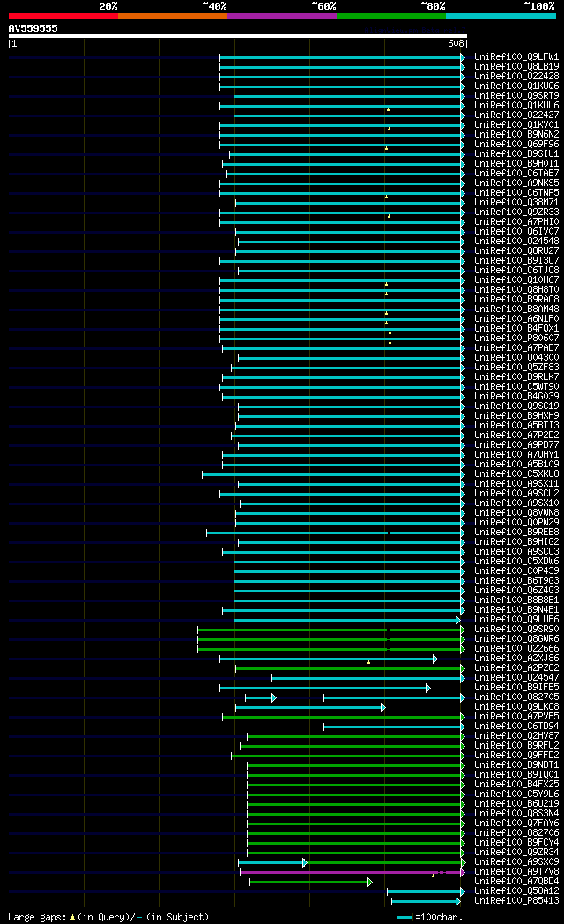
Task: Open hit UniRef100_Q1KUU6
Action: tap(516, 106)
